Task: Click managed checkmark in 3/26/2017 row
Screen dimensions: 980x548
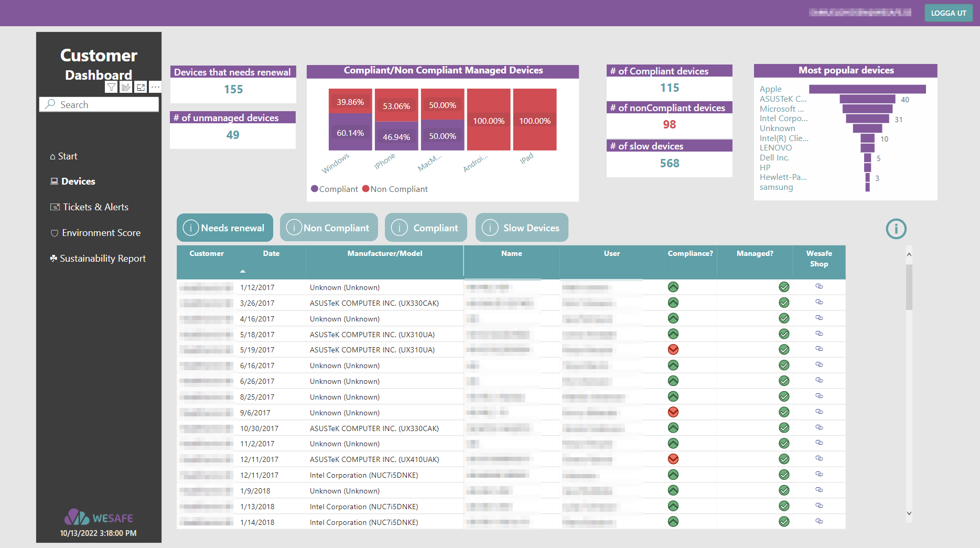Action: click(784, 303)
